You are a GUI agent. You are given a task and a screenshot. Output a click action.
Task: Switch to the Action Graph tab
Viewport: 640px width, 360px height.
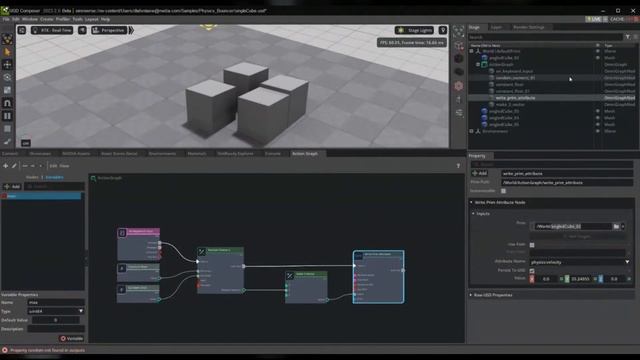coord(305,154)
